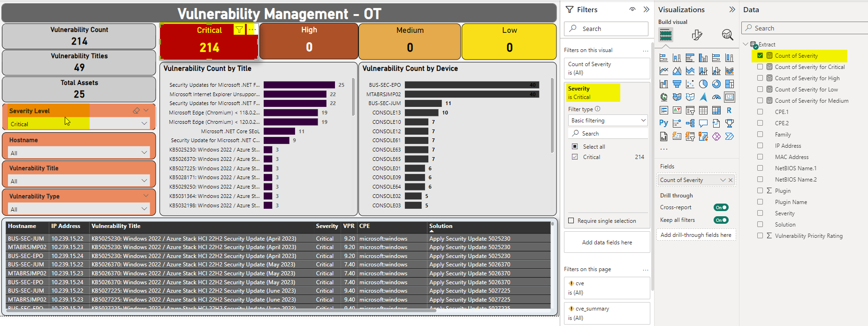Check Count of Severity for High field
Viewport: 868px width, 326px height.
coord(760,78)
